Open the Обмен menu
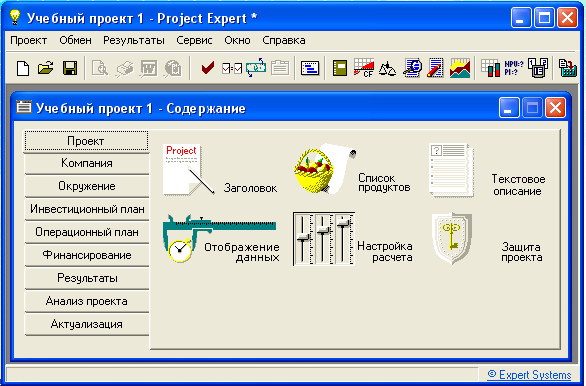This screenshot has height=386, width=586. click(x=75, y=40)
